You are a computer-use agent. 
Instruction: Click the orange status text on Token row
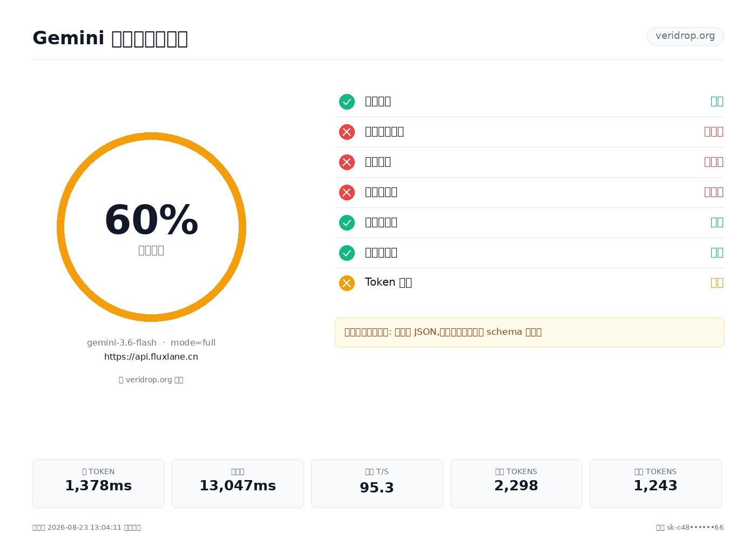click(717, 282)
